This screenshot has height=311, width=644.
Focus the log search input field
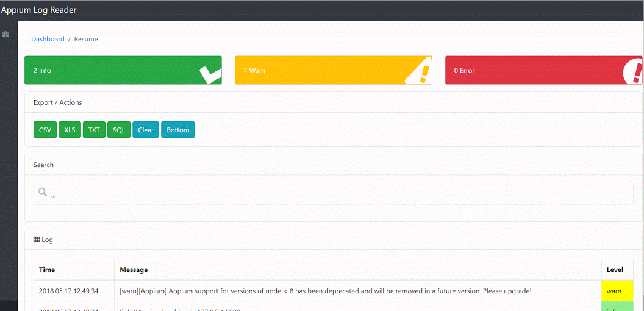pyautogui.click(x=334, y=194)
